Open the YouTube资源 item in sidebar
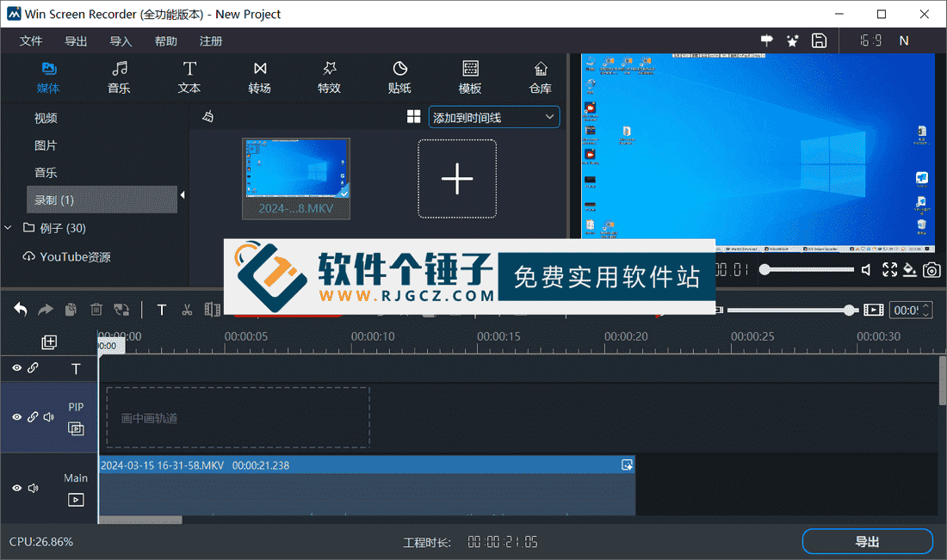Image resolution: width=947 pixels, height=560 pixels. (x=73, y=256)
